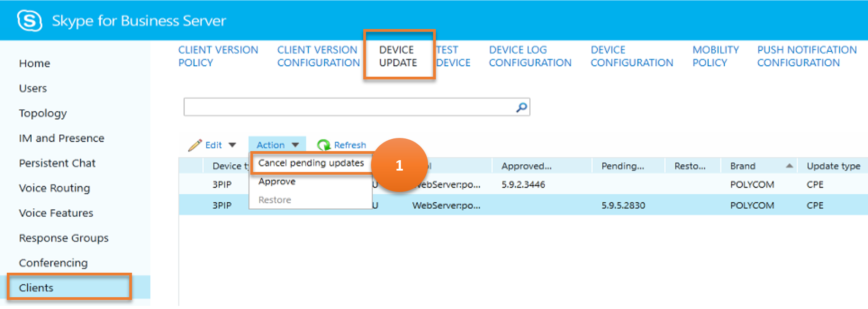Select the row with pending version 5.9.5.2830
This screenshot has width=868, height=309.
coord(523,205)
